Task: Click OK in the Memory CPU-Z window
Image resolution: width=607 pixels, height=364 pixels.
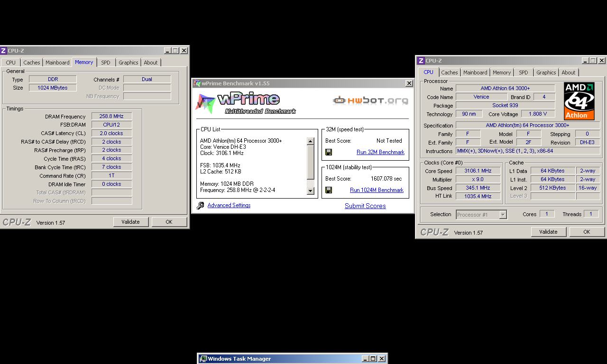Action: (169, 222)
